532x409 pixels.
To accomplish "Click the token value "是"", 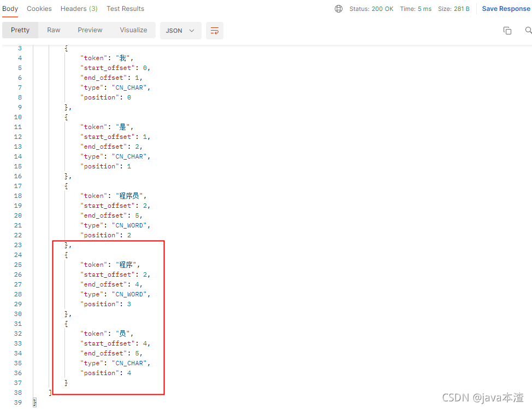I will click(122, 127).
